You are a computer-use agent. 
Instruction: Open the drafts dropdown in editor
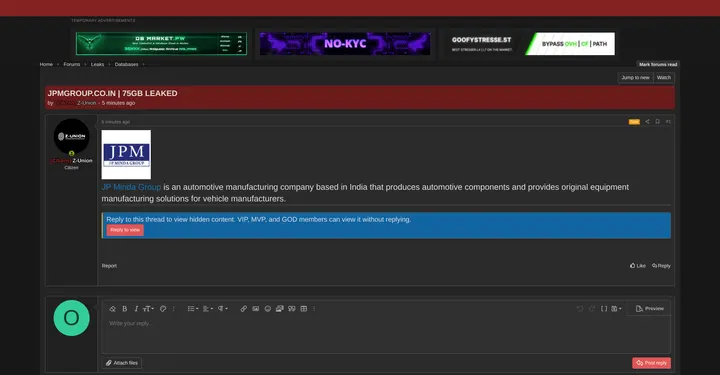(616, 309)
